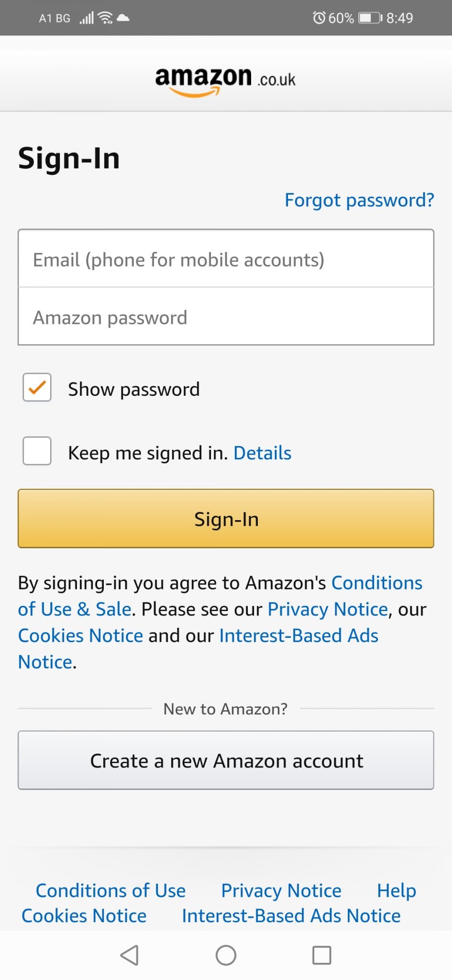Open the footer Help link
This screenshot has width=452, height=980.
click(396, 891)
